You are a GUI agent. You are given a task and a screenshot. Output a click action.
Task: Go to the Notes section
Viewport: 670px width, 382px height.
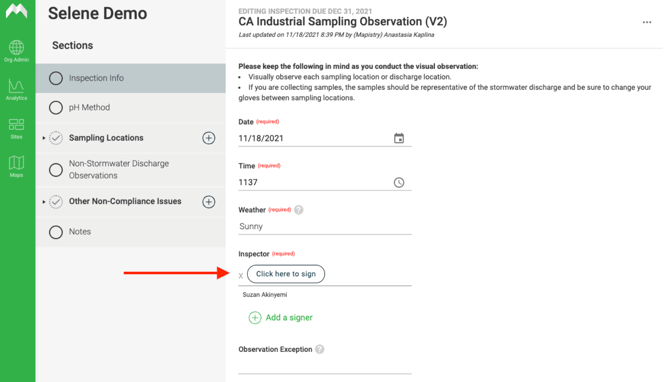tap(131, 232)
